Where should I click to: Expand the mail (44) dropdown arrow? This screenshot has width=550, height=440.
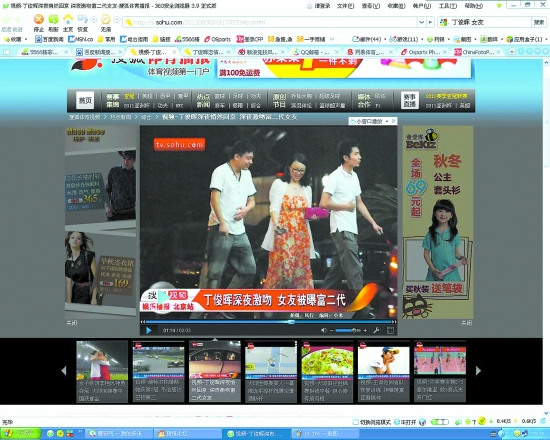click(x=385, y=39)
